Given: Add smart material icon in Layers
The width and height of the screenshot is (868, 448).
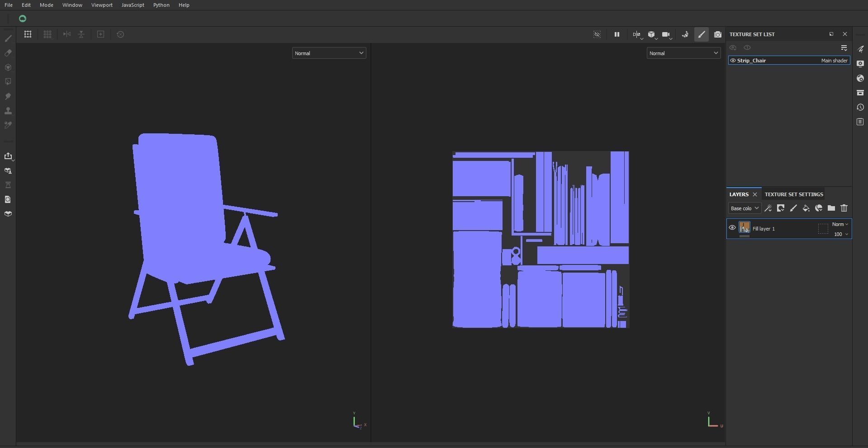Looking at the screenshot, I should 819,208.
